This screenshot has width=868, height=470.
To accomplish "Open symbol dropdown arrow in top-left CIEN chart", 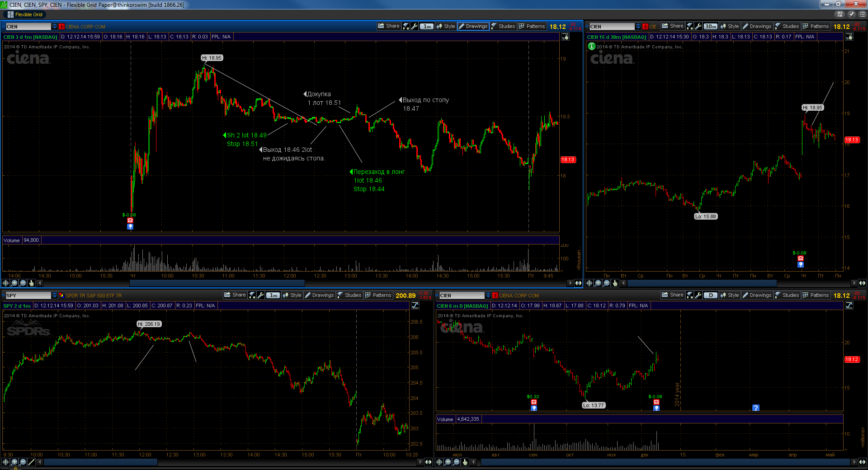I will coord(55,27).
